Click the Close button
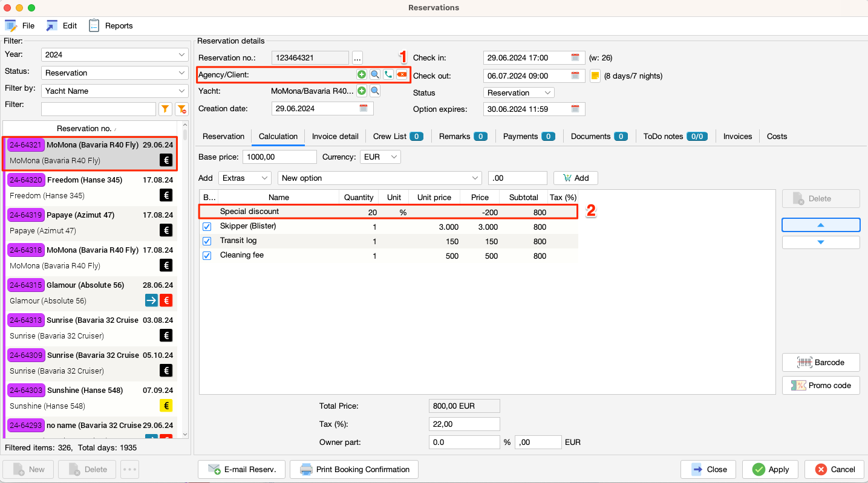The image size is (868, 483). (708, 469)
